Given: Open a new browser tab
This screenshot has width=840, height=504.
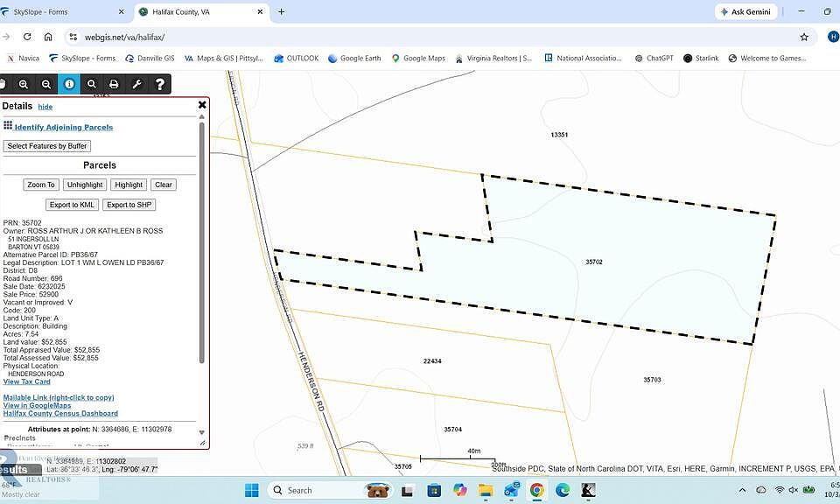Looking at the screenshot, I should [x=281, y=11].
